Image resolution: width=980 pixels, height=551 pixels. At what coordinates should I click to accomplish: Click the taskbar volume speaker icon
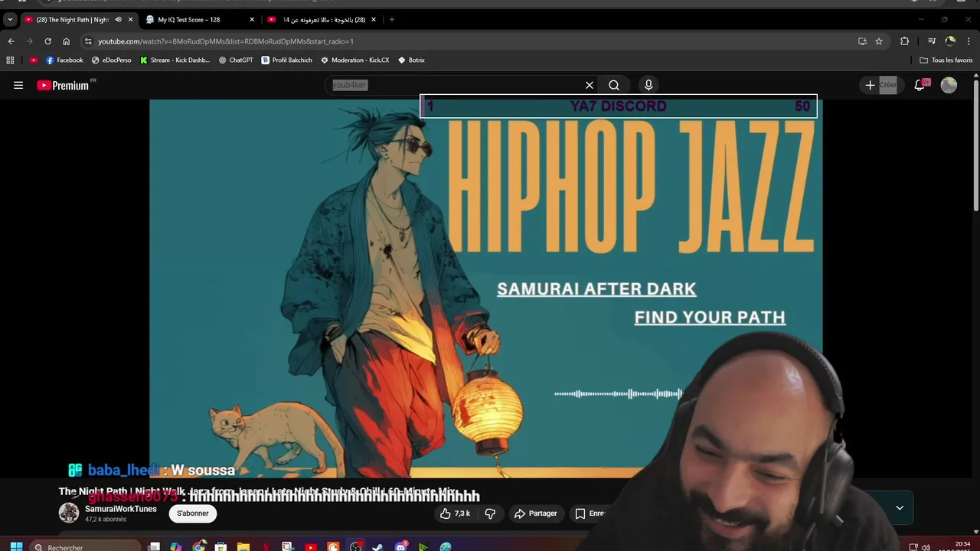(x=926, y=546)
